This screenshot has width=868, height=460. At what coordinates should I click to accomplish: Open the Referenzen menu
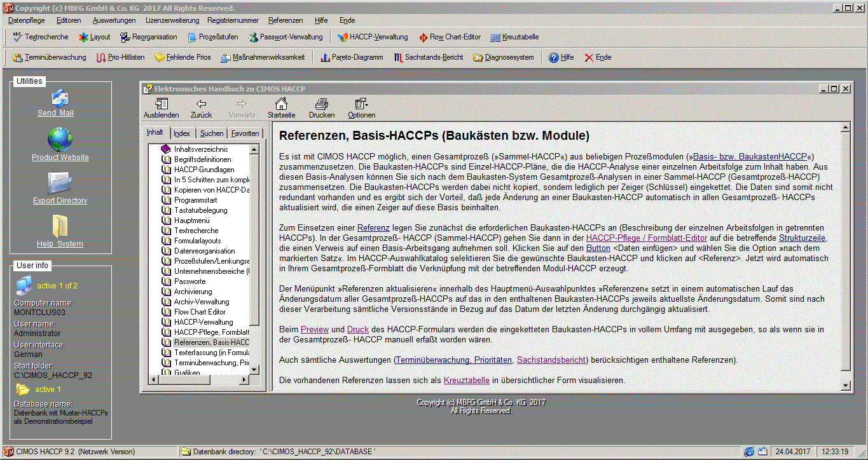click(286, 20)
